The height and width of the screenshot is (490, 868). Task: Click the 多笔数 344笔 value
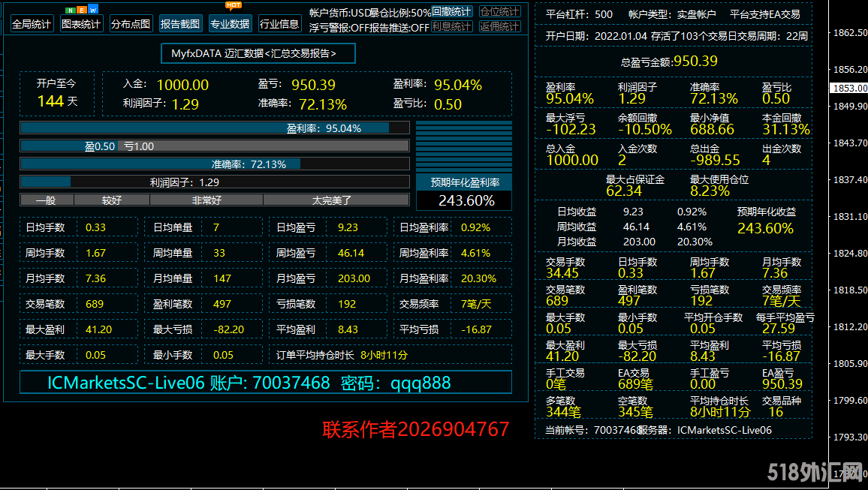click(564, 411)
